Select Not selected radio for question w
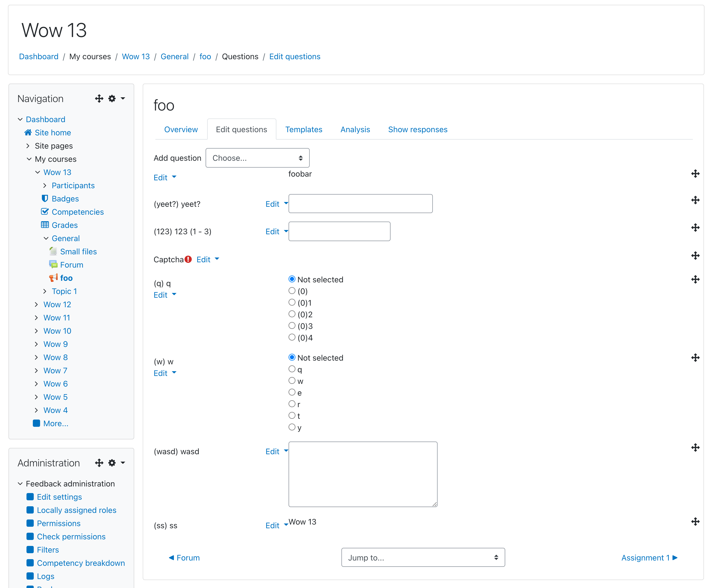This screenshot has width=705, height=588. (292, 357)
